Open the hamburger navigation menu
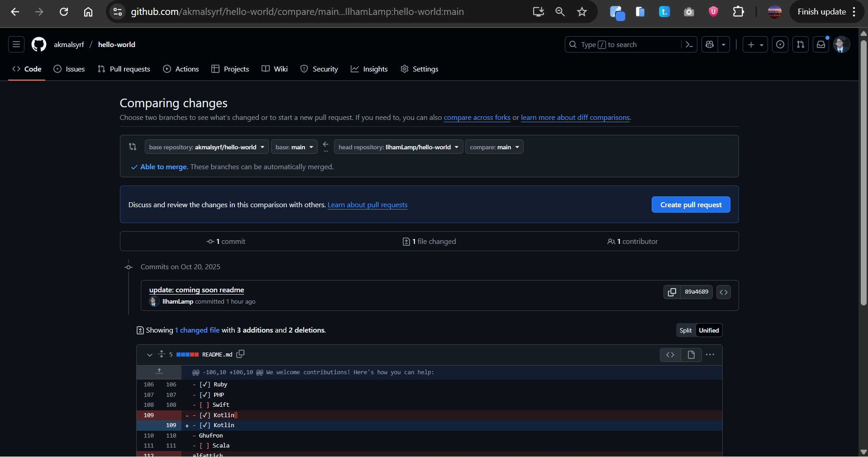This screenshot has height=457, width=868. [16, 44]
